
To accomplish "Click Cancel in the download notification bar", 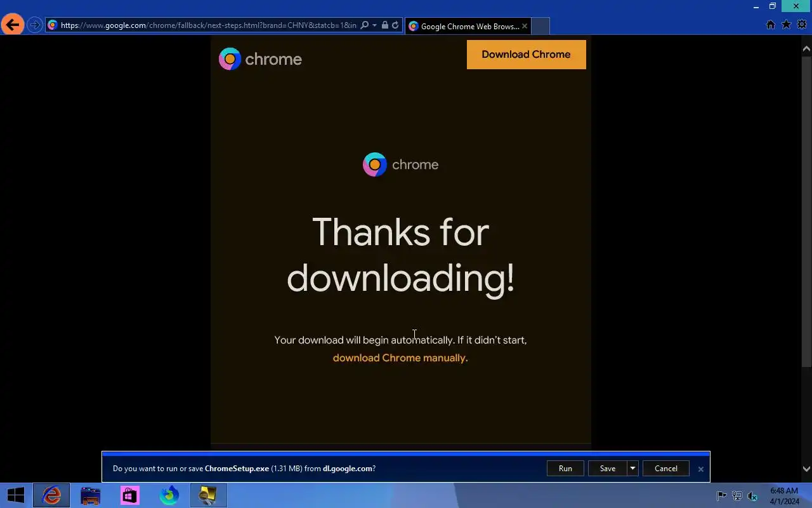I will [x=666, y=469].
